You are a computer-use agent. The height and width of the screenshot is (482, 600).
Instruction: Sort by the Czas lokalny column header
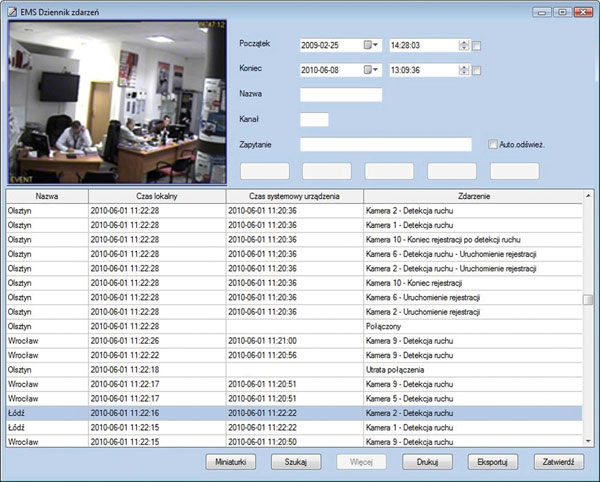157,196
